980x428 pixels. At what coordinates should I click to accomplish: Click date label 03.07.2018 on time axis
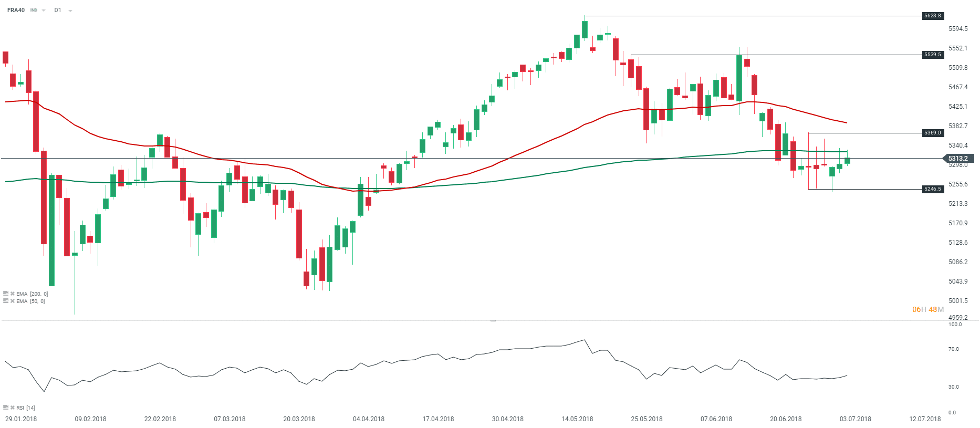[x=855, y=419]
